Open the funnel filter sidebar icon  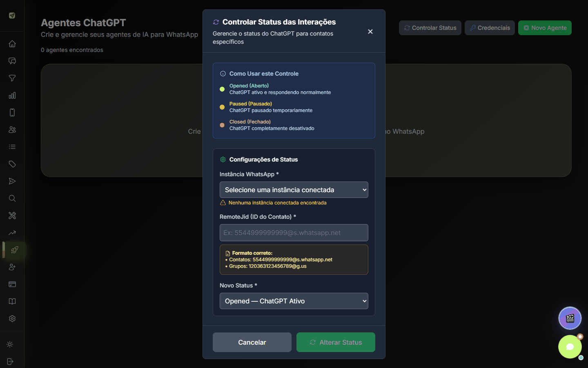click(12, 78)
